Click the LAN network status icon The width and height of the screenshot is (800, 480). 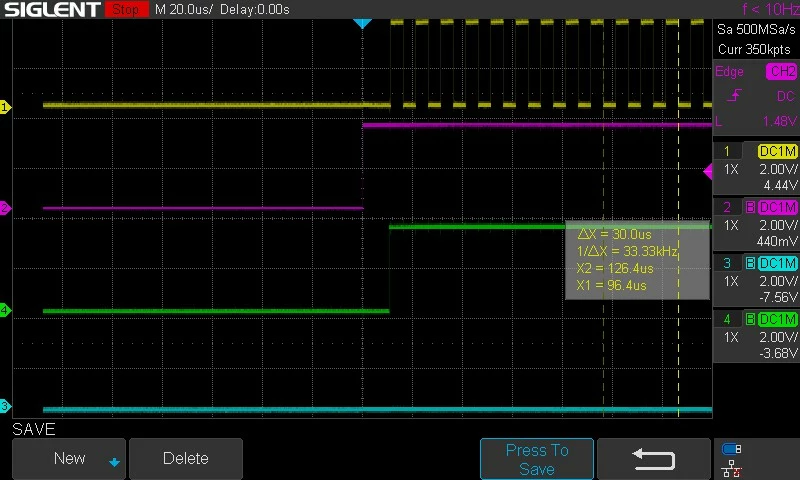point(732,468)
